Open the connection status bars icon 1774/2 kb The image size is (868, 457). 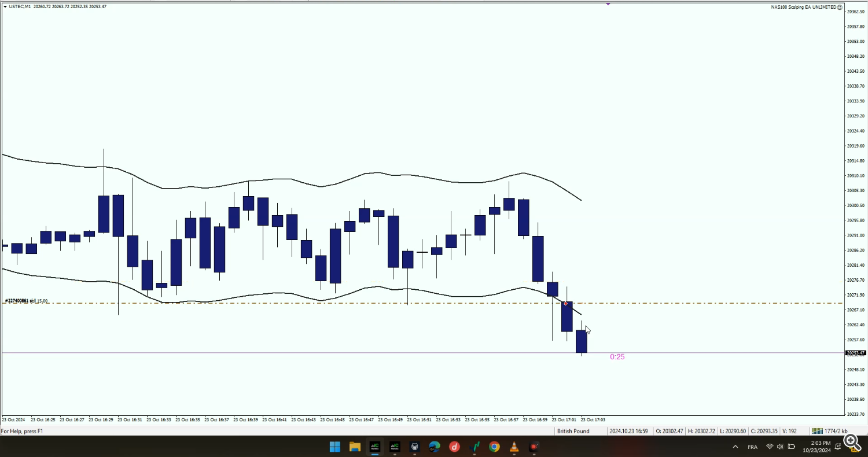point(829,431)
